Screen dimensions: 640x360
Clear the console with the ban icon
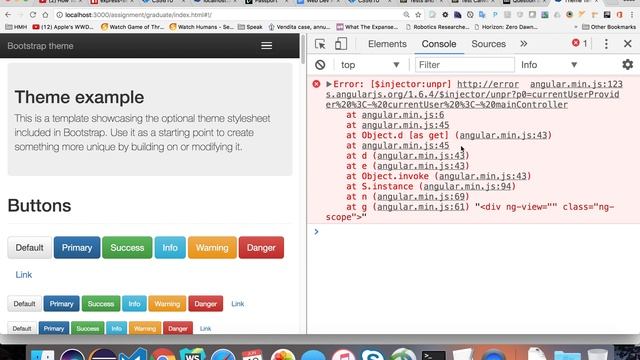coord(320,64)
